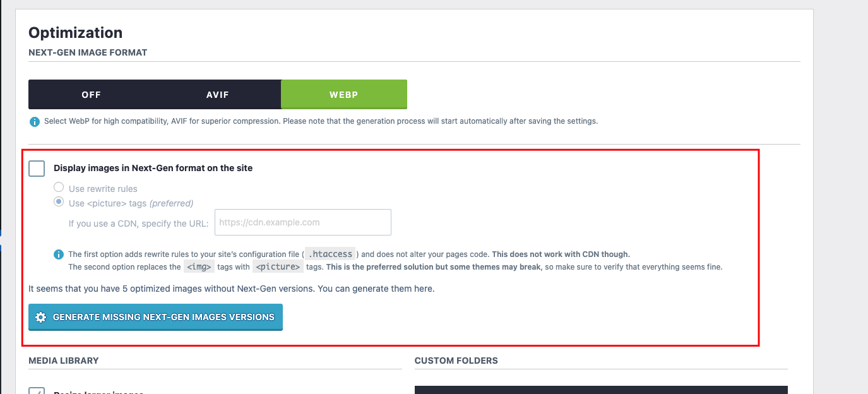
Task: Enable Display images in Next-Gen format checkbox
Action: [37, 169]
